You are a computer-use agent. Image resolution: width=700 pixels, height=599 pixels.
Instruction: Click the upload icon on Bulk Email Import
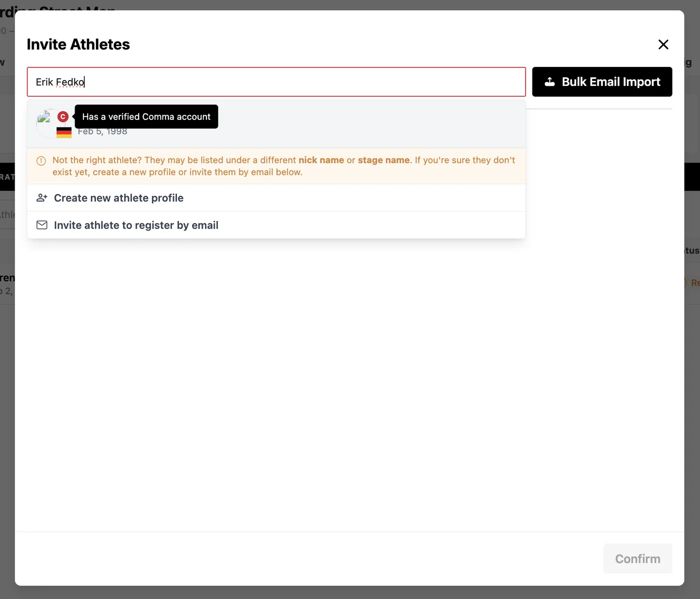(x=549, y=82)
